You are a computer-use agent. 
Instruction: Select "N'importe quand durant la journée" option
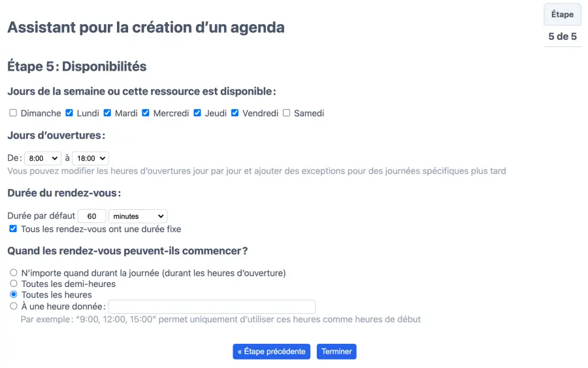14,273
